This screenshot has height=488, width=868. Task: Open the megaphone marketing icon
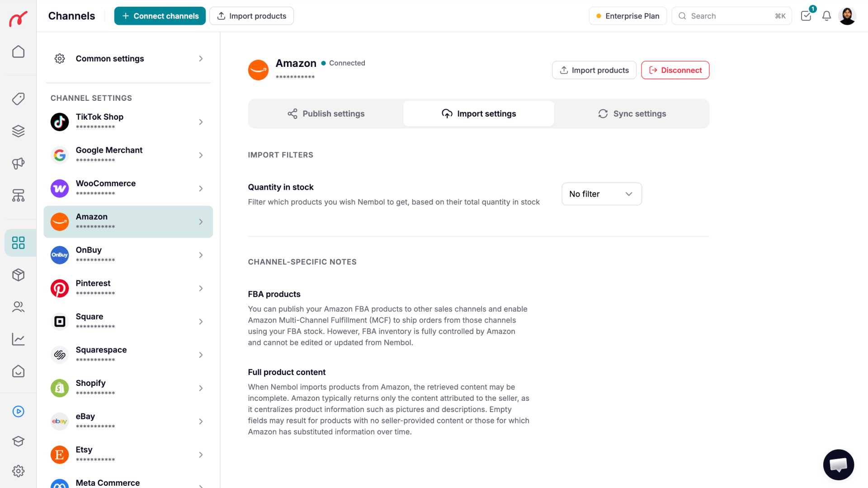click(18, 163)
